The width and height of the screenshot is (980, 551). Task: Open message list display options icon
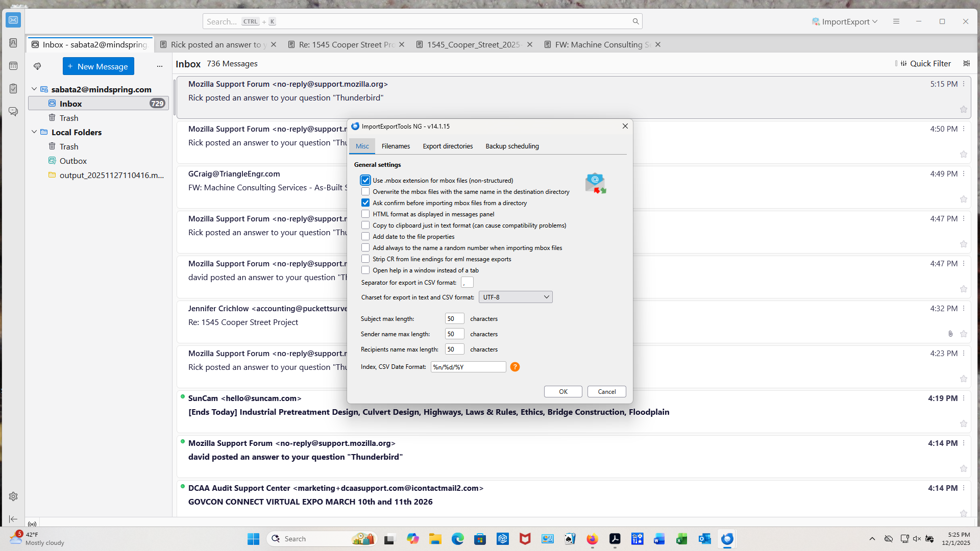click(x=966, y=63)
